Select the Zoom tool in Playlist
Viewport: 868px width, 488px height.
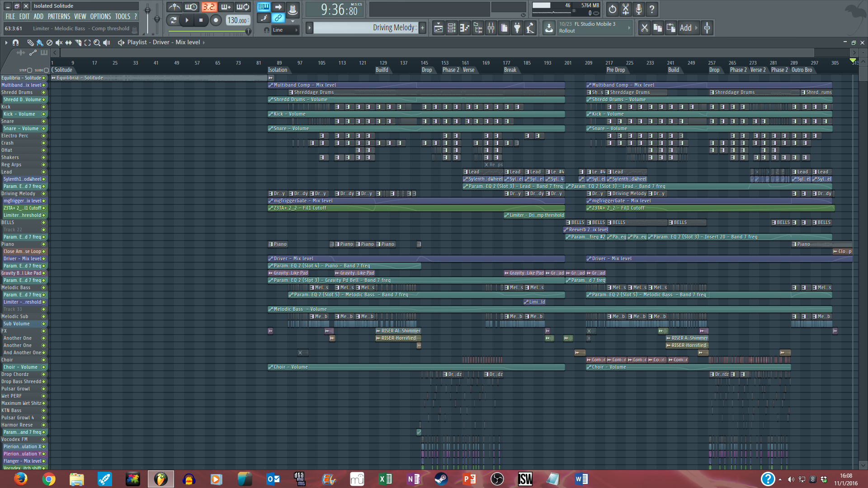click(97, 42)
